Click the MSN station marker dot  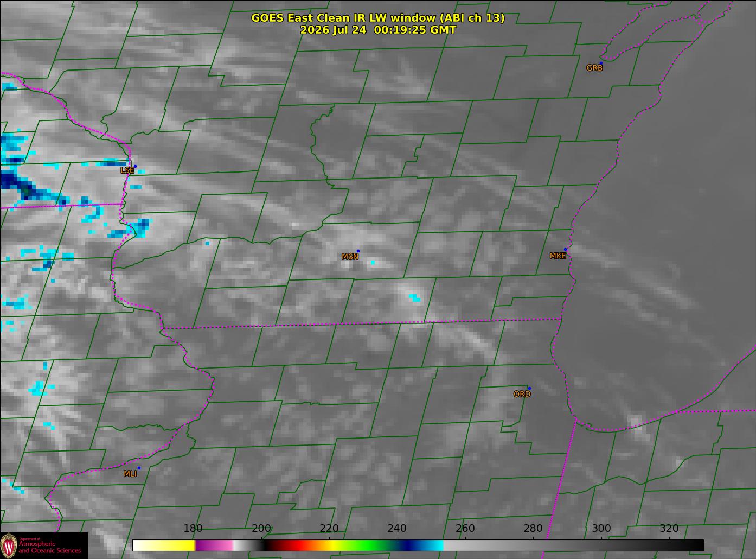[358, 251]
